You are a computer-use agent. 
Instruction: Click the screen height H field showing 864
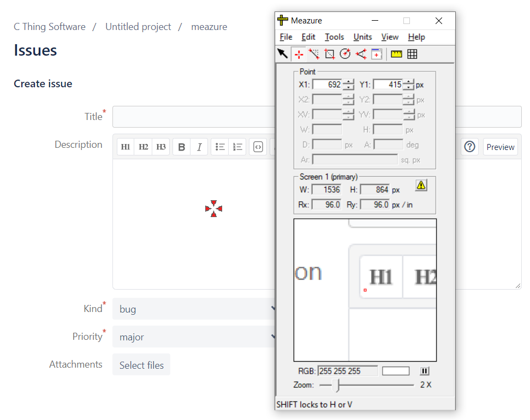pyautogui.click(x=375, y=190)
